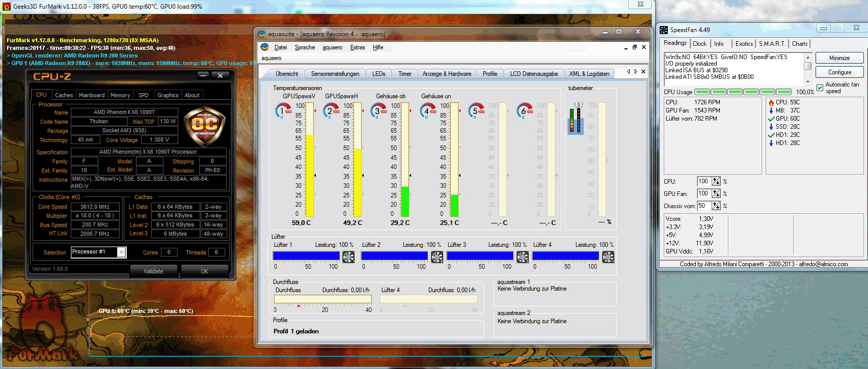Click the flame icon next to CPU: 59C
868x369 pixels.
pyautogui.click(x=771, y=102)
